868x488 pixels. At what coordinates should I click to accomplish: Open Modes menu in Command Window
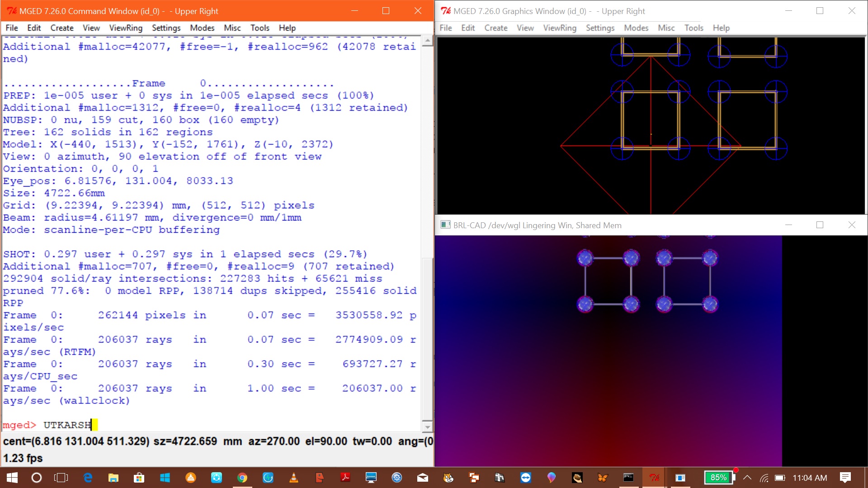[x=202, y=28]
